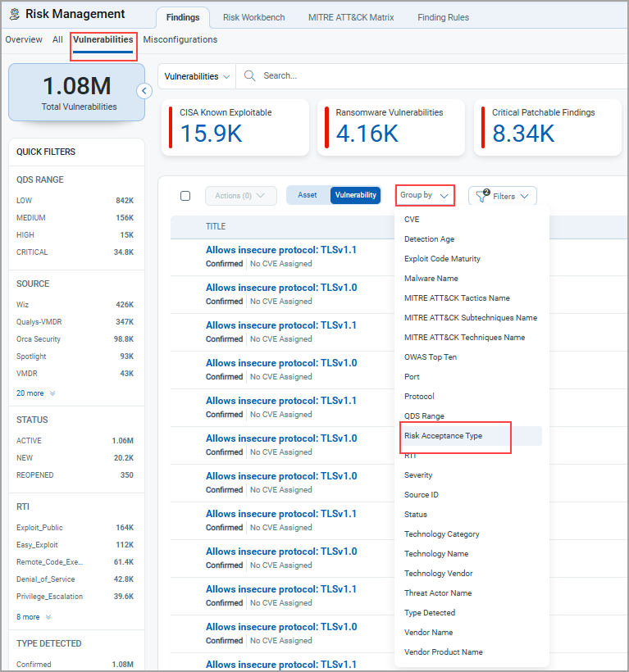
Task: Click the Risk Management logo icon
Action: [x=14, y=14]
